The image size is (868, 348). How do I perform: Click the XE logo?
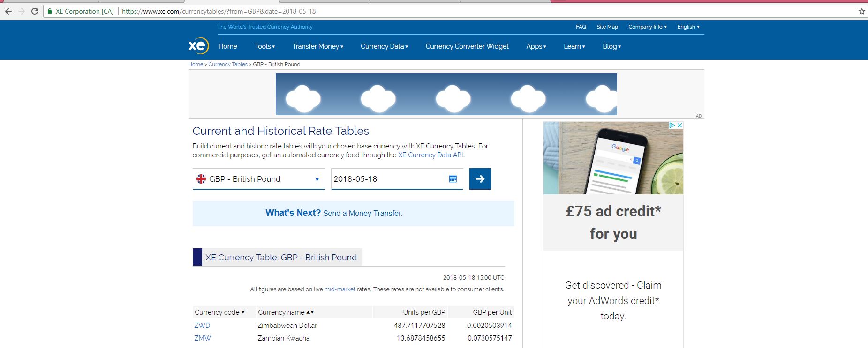click(198, 46)
